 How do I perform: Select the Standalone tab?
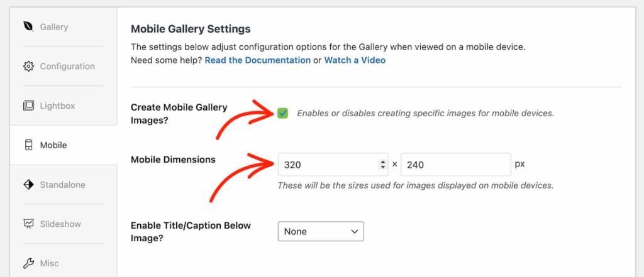62,185
